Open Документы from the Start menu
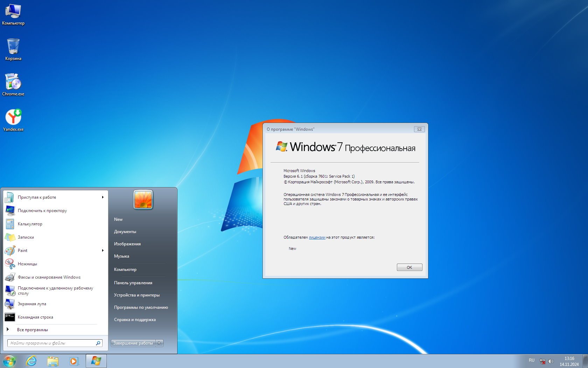The height and width of the screenshot is (368, 588). tap(125, 232)
